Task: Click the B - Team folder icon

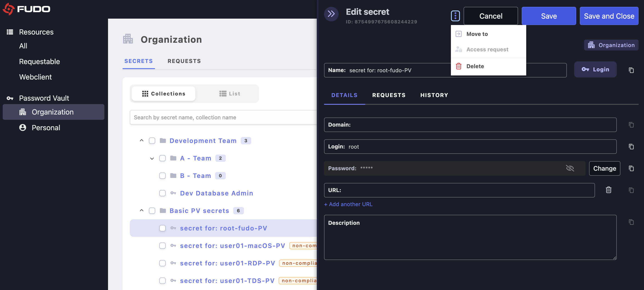Action: click(173, 175)
